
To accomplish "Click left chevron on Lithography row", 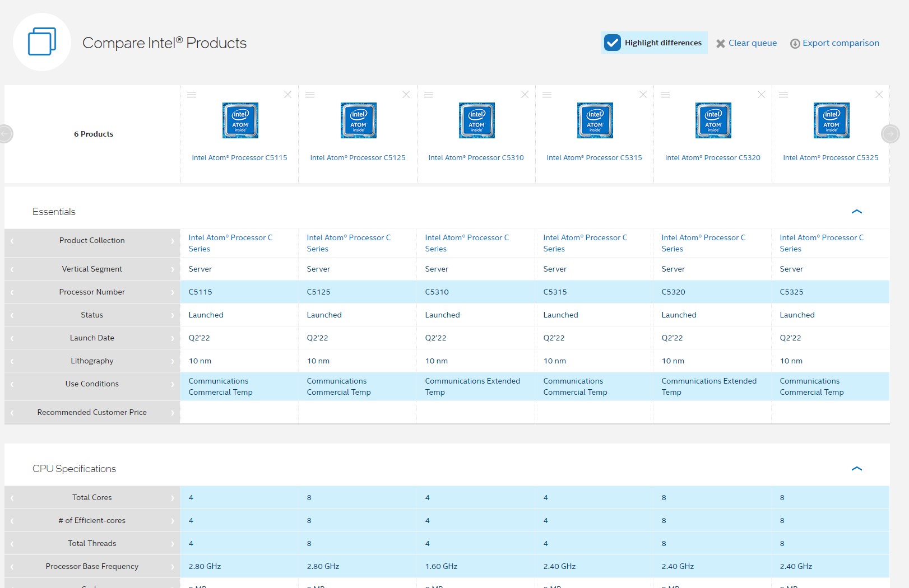I will pos(12,361).
